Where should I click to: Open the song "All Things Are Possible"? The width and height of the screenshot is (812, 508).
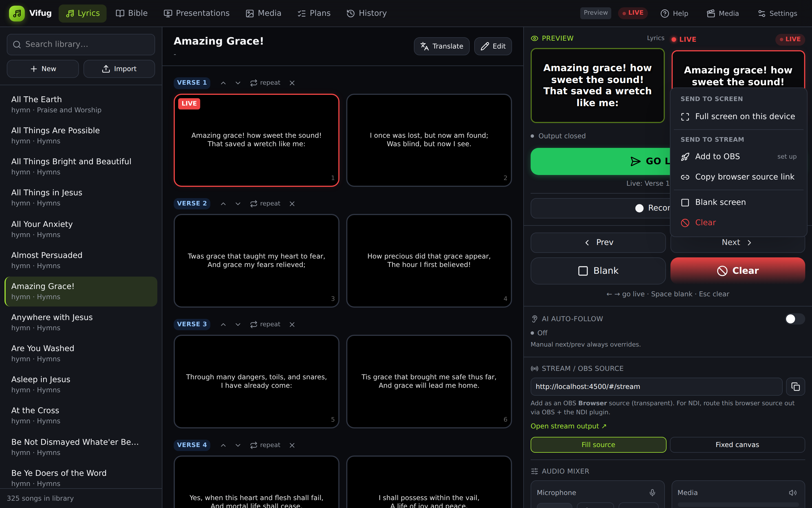[81, 135]
